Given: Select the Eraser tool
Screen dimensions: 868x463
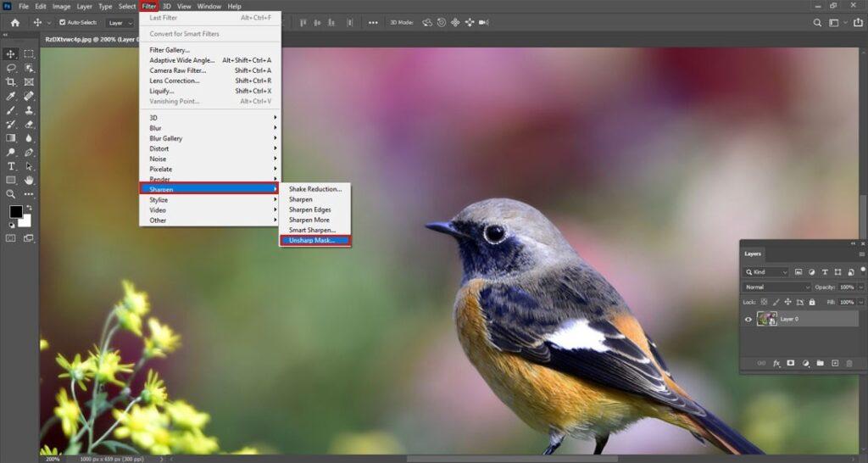Looking at the screenshot, I should coord(29,124).
